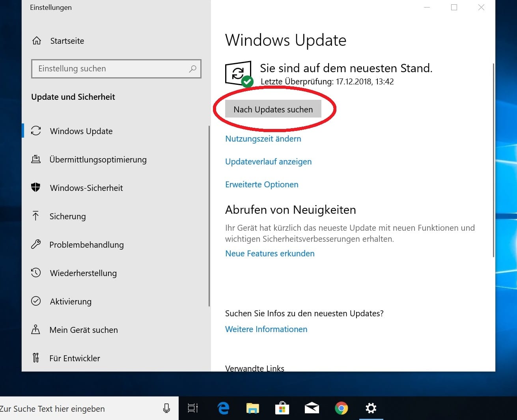Click the Startseite home icon
Viewport: 517px width, 420px height.
pos(37,41)
